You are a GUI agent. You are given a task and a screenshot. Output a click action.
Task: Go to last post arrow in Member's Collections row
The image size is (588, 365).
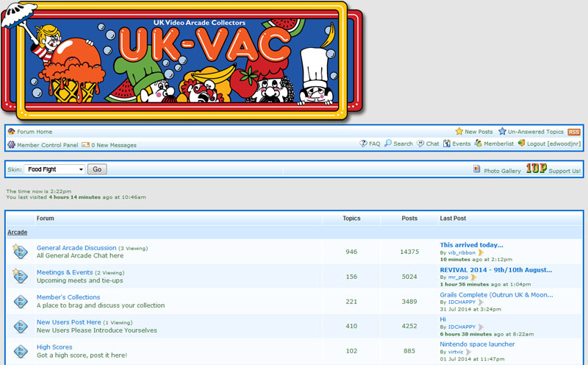(x=481, y=302)
